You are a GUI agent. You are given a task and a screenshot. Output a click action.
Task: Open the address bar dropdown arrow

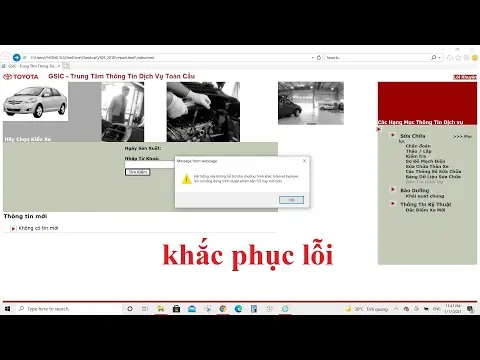coord(313,57)
